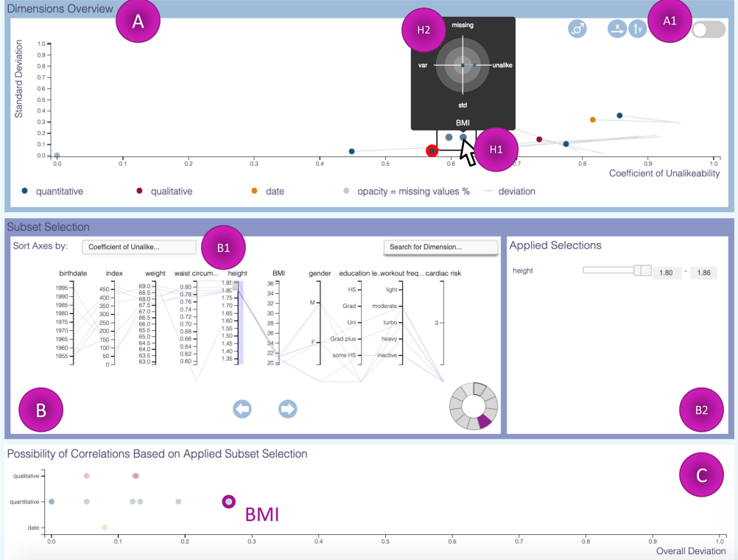Select the orange date point in overview
The height and width of the screenshot is (560, 738).
tap(593, 119)
